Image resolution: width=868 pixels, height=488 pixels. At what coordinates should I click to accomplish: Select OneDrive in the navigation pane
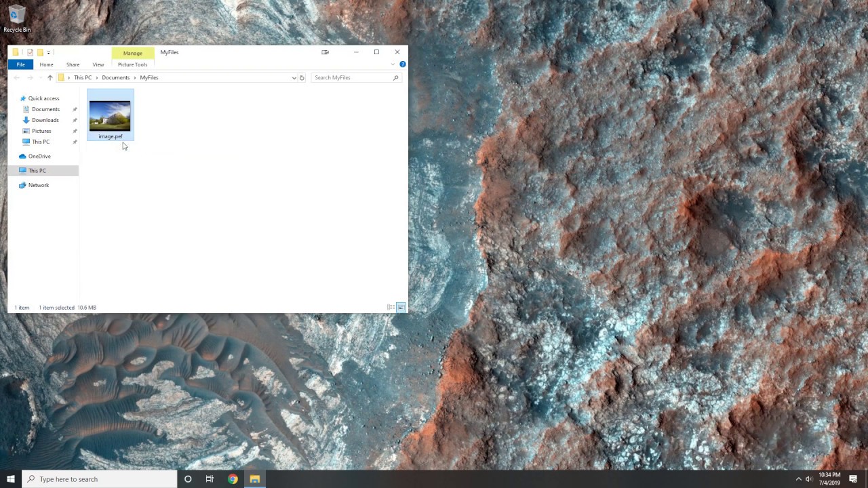coord(39,157)
